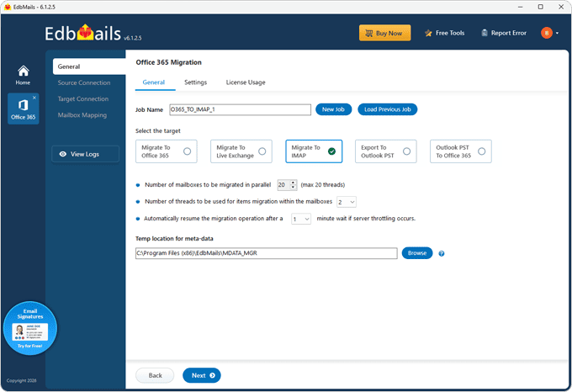
Task: Open the Office 365 sidebar tile
Action: pyautogui.click(x=23, y=109)
